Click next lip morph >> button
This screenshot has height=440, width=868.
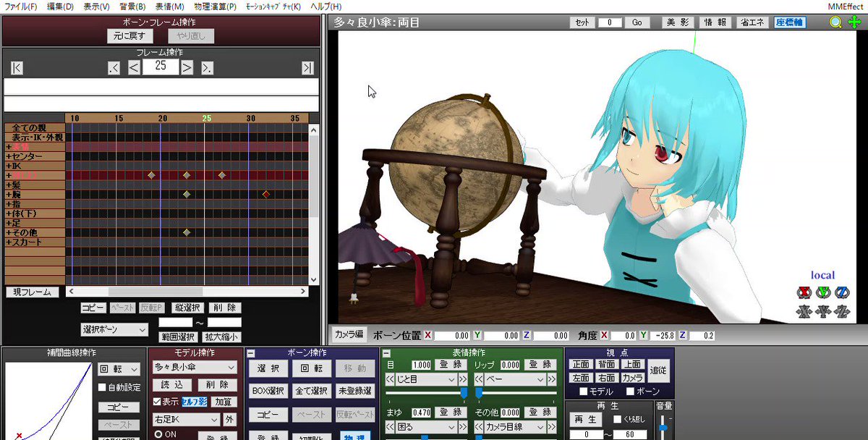click(553, 379)
